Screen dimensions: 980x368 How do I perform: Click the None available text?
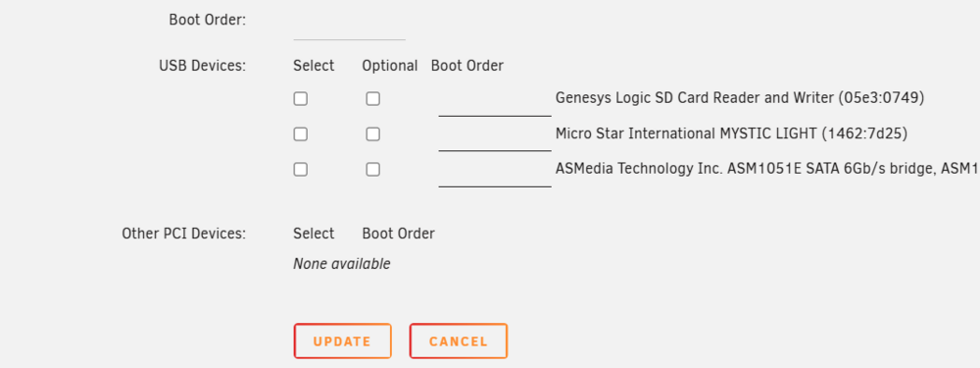tap(342, 264)
